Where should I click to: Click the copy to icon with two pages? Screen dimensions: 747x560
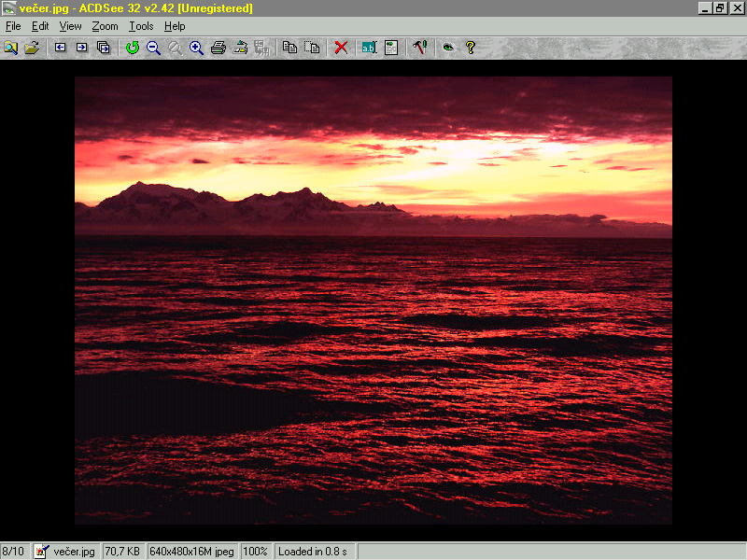289,48
